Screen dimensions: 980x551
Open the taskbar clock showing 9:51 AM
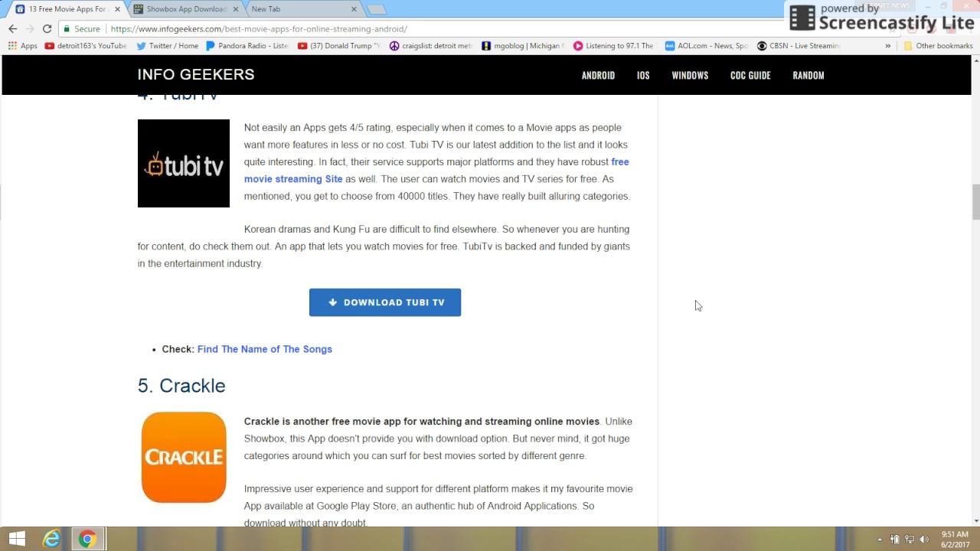point(955,540)
